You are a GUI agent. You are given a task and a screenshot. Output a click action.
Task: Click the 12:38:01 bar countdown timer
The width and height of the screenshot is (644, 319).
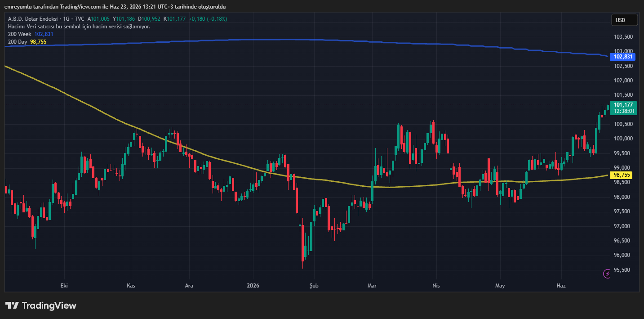click(624, 111)
